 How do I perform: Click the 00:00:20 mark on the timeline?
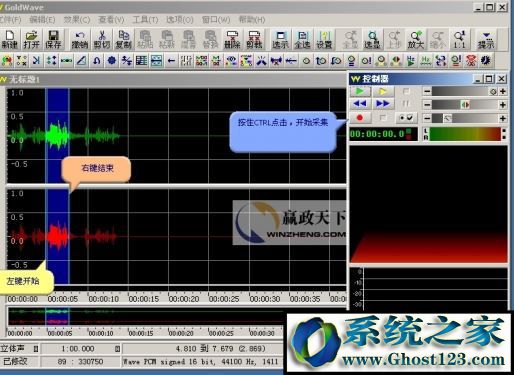coord(184,299)
